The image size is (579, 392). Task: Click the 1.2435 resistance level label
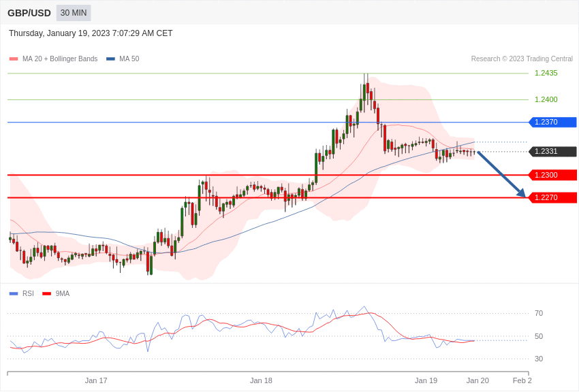(546, 73)
